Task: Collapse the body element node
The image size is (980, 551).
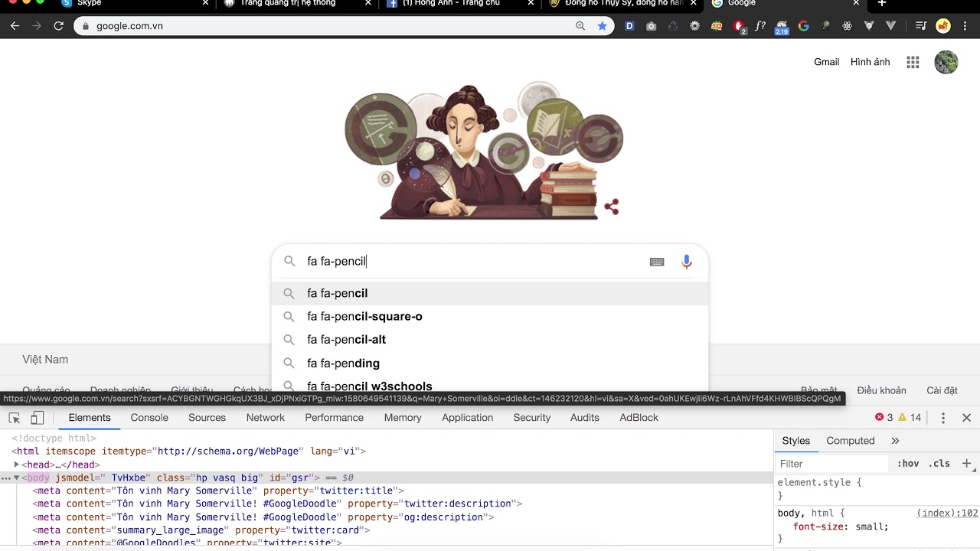Action: [16, 478]
